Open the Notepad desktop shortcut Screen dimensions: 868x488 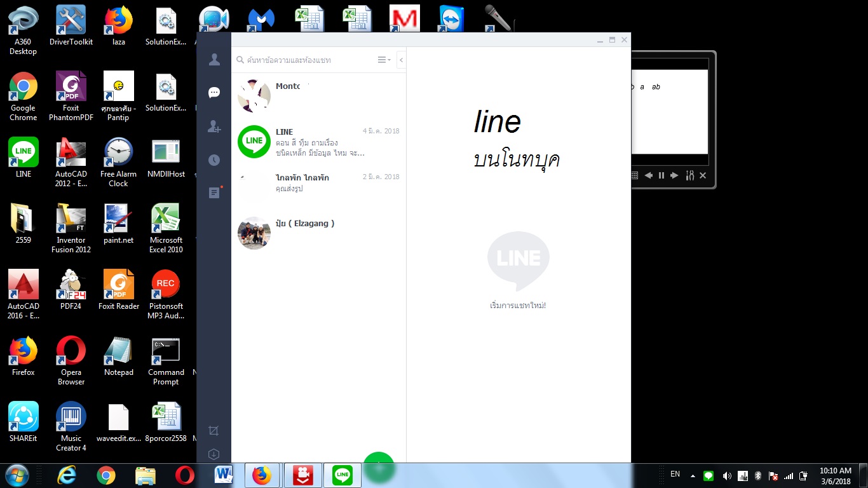[x=119, y=356]
